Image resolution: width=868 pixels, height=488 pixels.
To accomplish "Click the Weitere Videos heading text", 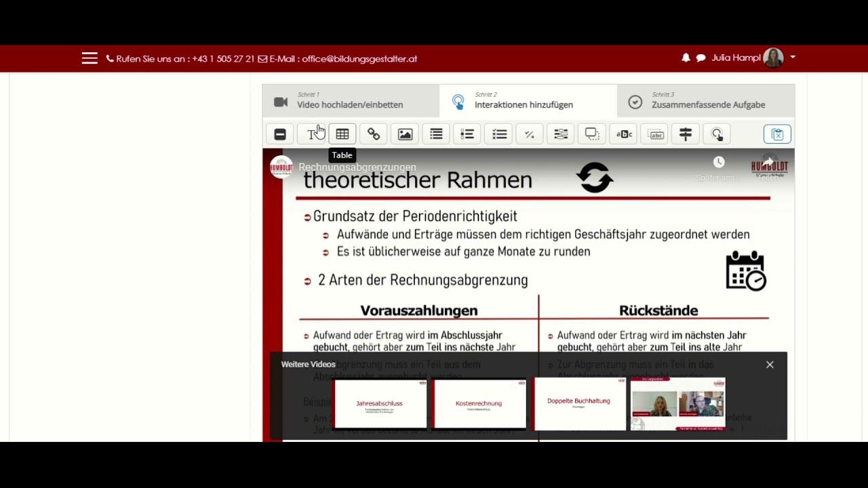I will (x=309, y=365).
